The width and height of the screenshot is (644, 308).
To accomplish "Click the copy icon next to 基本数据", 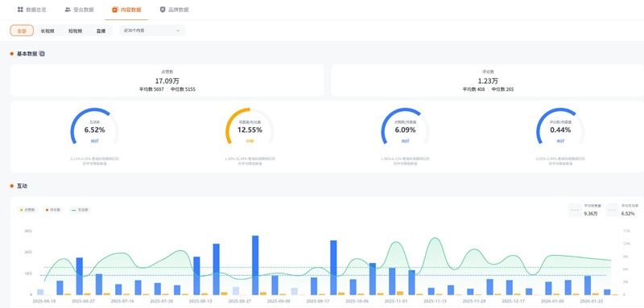I will click(x=43, y=54).
